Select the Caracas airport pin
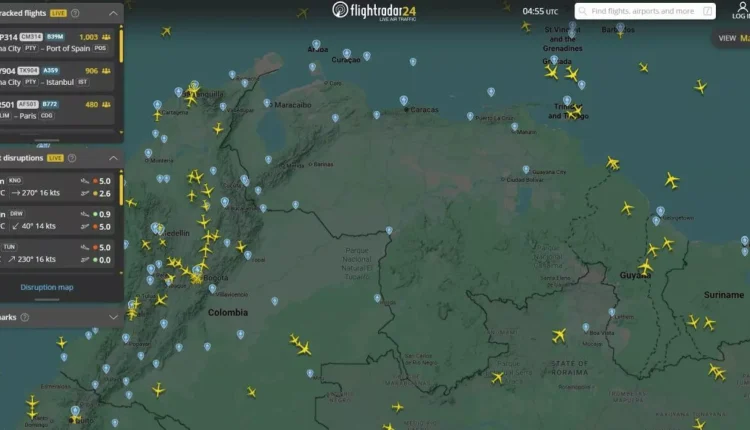750x430 pixels. (x=403, y=100)
